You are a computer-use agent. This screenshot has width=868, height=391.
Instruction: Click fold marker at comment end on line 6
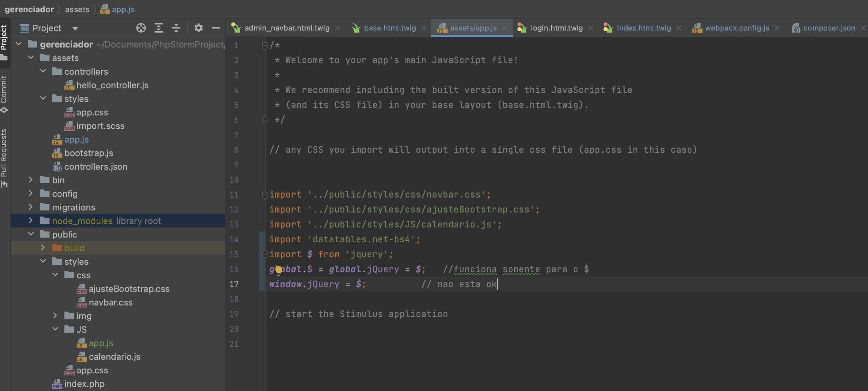pos(265,119)
